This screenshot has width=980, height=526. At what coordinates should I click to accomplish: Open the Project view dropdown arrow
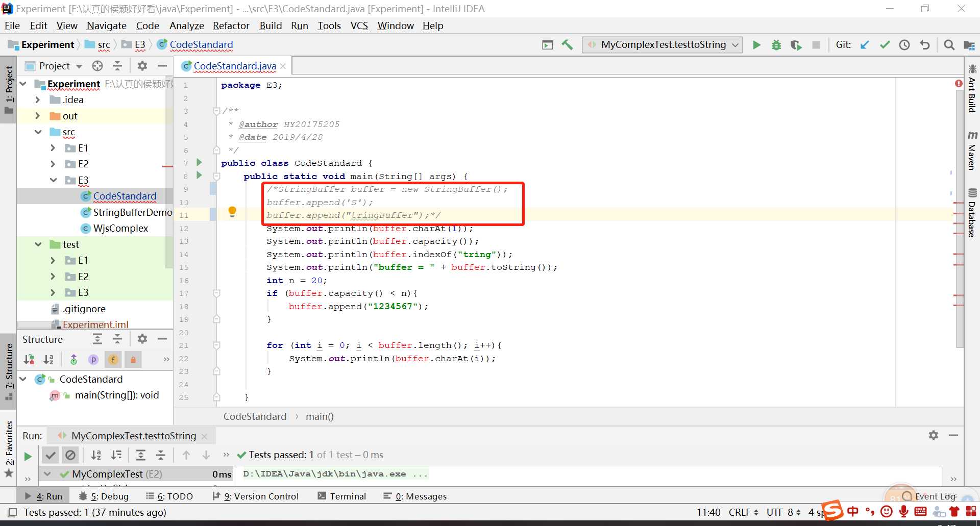pos(79,66)
